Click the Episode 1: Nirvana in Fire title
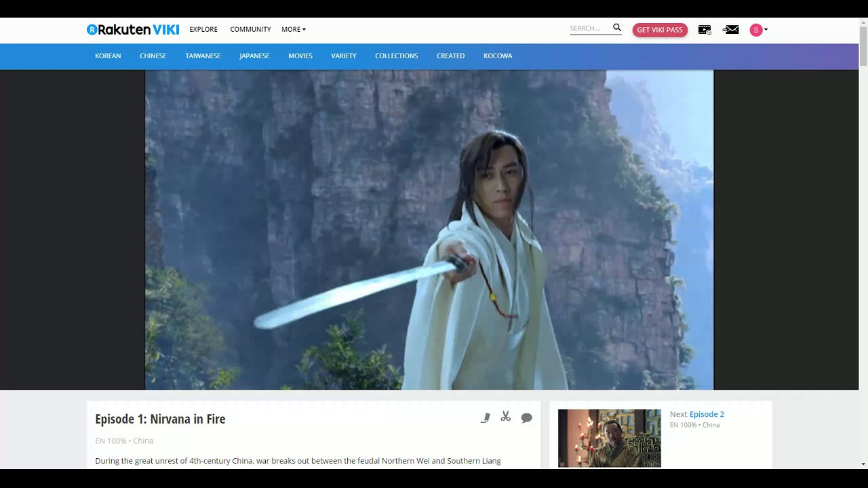This screenshot has height=488, width=868. [160, 419]
